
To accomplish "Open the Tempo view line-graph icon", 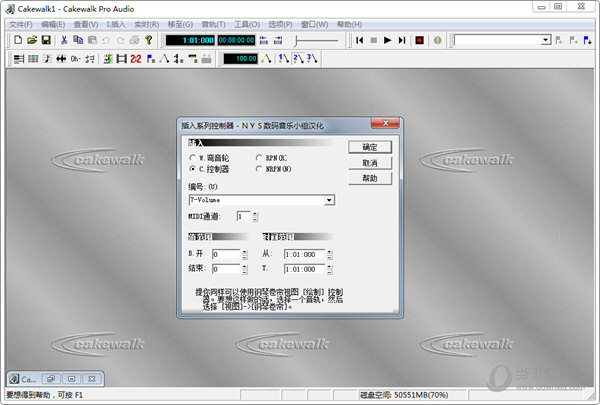I will [x=164, y=59].
